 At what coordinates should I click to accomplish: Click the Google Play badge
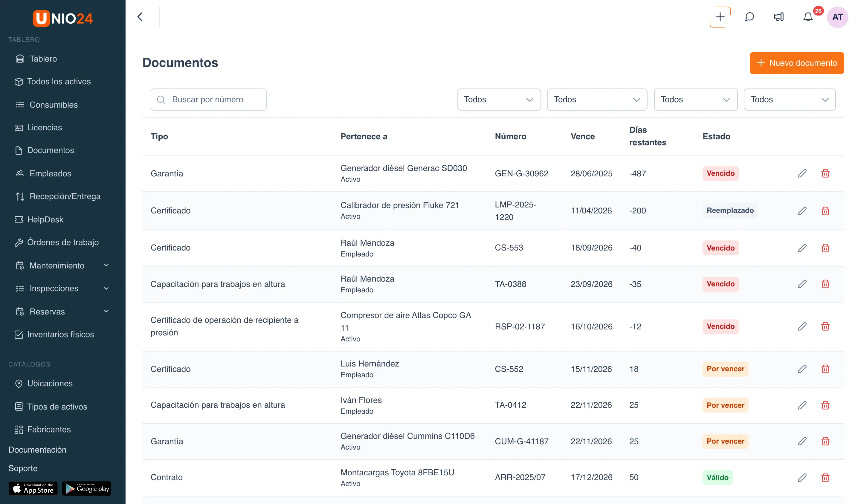coord(87,489)
